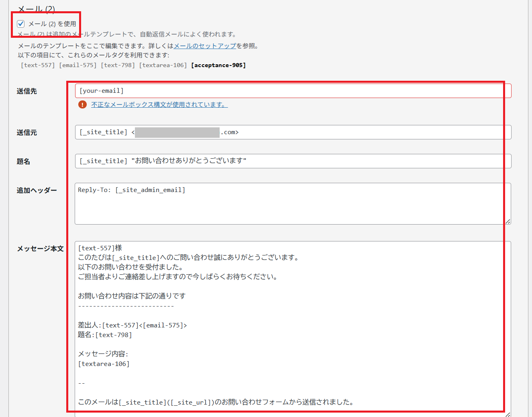
Task: Grab the 追加ヘッダー textarea resize handle
Action: 508,221
